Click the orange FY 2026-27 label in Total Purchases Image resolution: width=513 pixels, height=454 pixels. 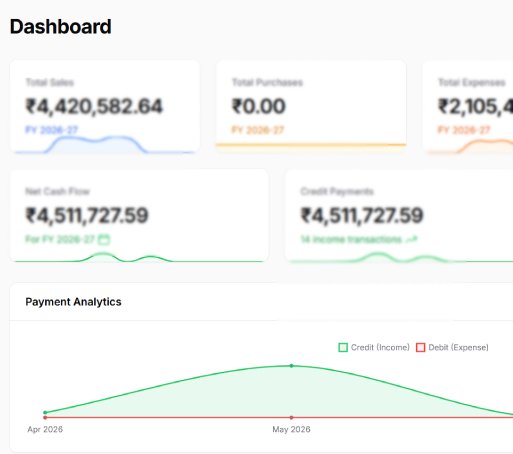pos(258,130)
